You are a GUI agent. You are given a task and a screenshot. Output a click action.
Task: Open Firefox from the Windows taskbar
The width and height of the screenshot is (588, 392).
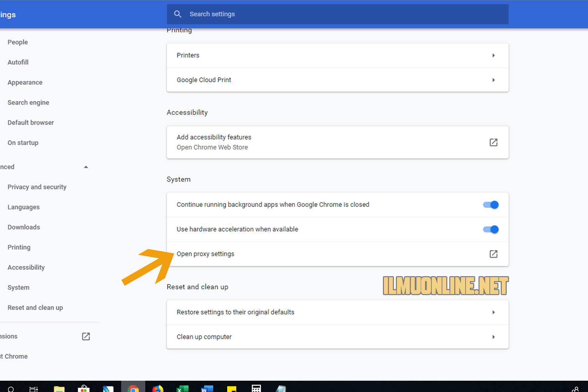[x=158, y=388]
